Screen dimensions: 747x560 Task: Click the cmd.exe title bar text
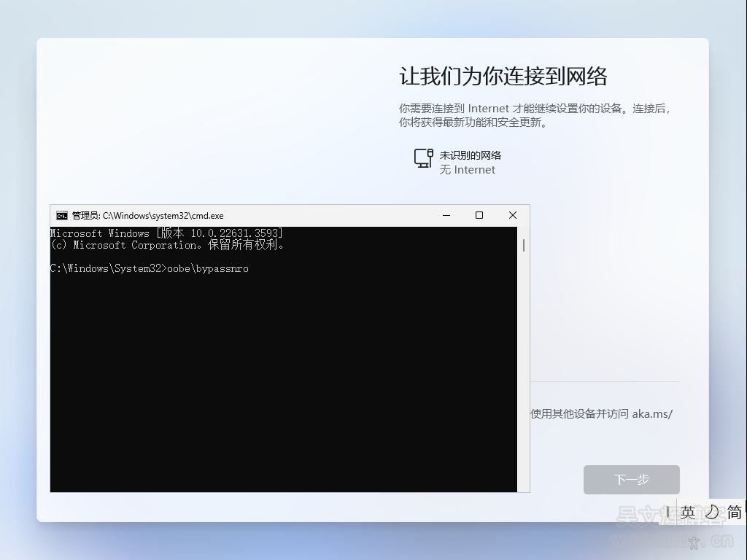[148, 216]
